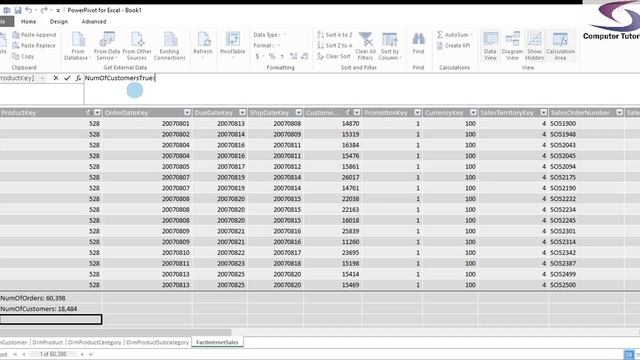The width and height of the screenshot is (640, 360).
Task: Sort column A to Z
Action: point(334,35)
